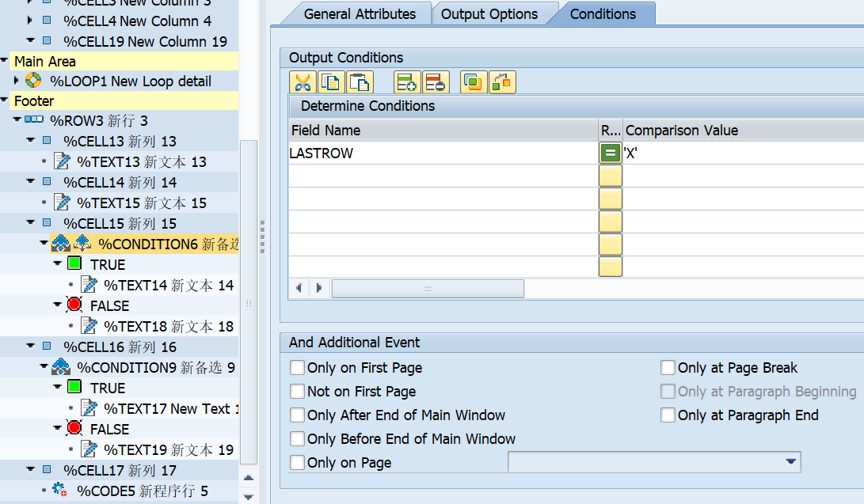Click the equals operator button for LASTROW
The width and height of the screenshot is (864, 504).
pyautogui.click(x=609, y=153)
